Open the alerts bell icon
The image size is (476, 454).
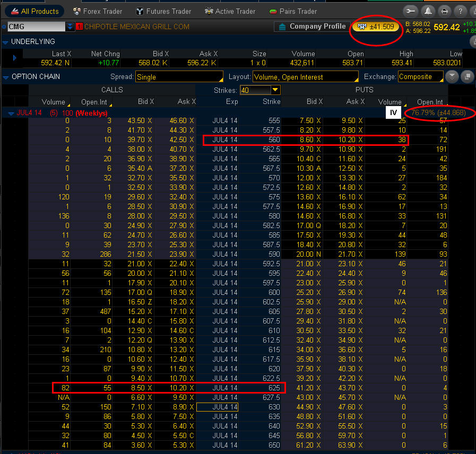427,11
